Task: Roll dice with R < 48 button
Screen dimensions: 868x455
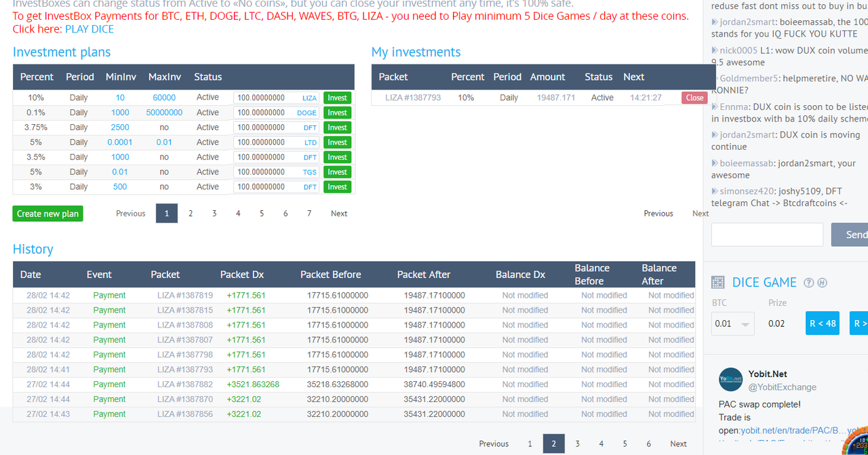Action: [823, 323]
